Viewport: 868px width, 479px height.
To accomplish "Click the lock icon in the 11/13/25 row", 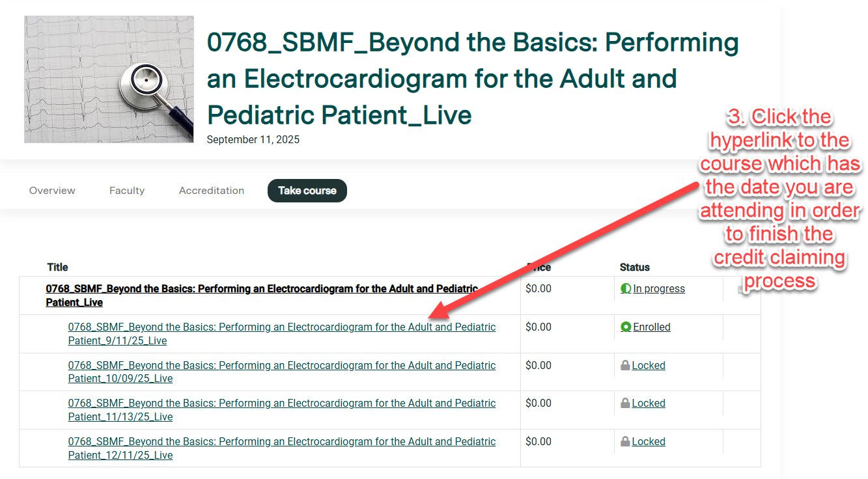I will click(x=625, y=404).
